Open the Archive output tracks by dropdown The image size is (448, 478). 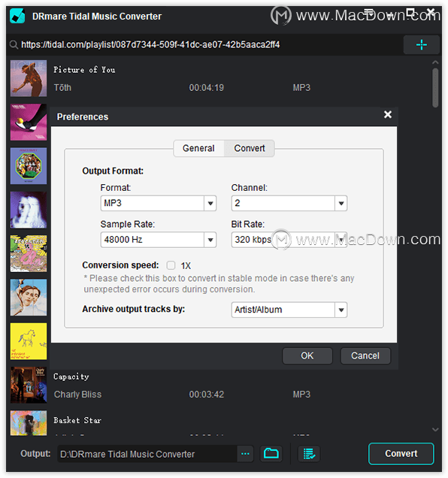(x=289, y=310)
